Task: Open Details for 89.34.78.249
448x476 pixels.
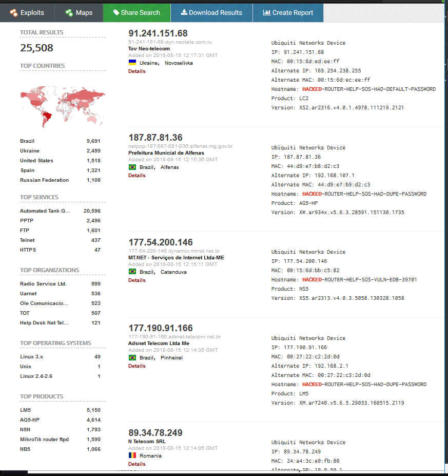Action: click(137, 464)
